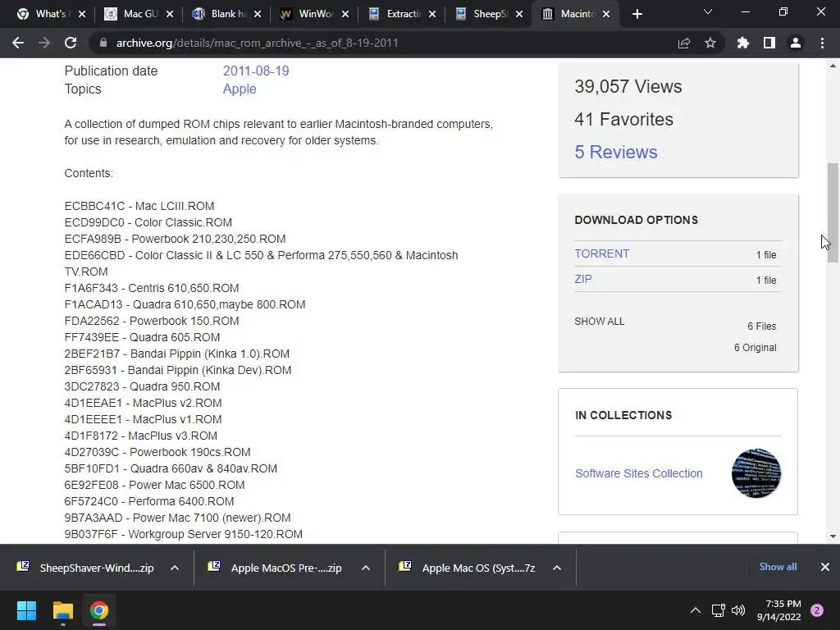Open the volume tray icon
Viewport: 840px width, 630px height.
738,610
